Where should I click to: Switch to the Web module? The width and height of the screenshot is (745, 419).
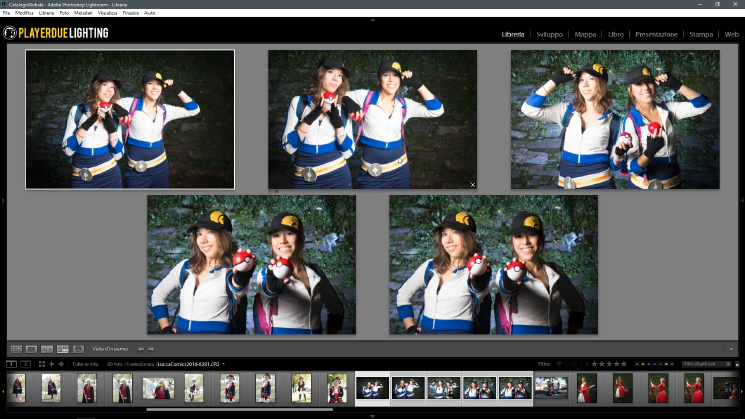tap(732, 34)
